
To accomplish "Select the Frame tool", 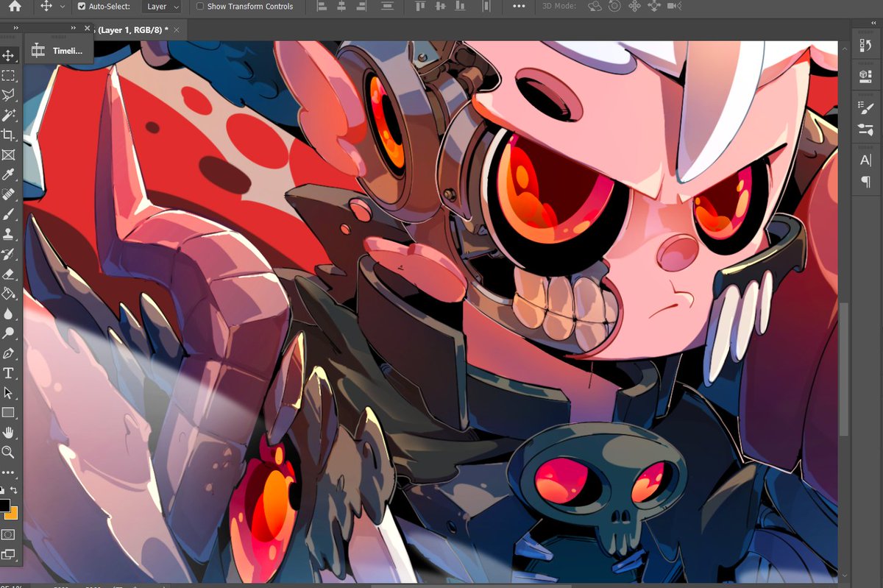I will tap(8, 155).
